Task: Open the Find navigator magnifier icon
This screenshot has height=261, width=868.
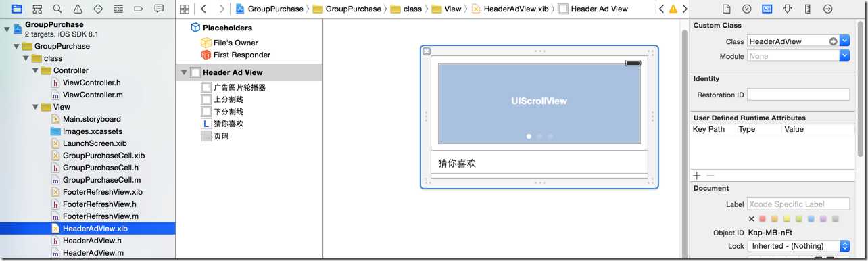Action: (x=57, y=9)
